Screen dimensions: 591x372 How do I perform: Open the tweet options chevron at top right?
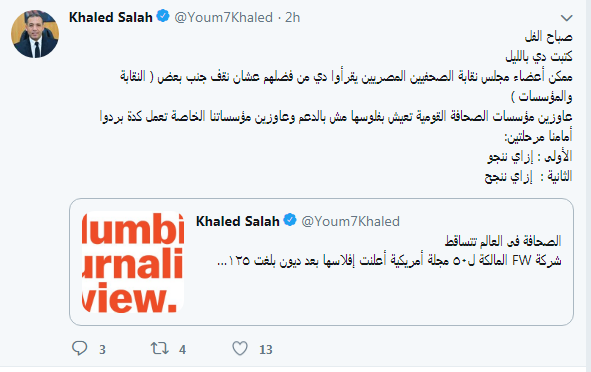click(x=567, y=18)
